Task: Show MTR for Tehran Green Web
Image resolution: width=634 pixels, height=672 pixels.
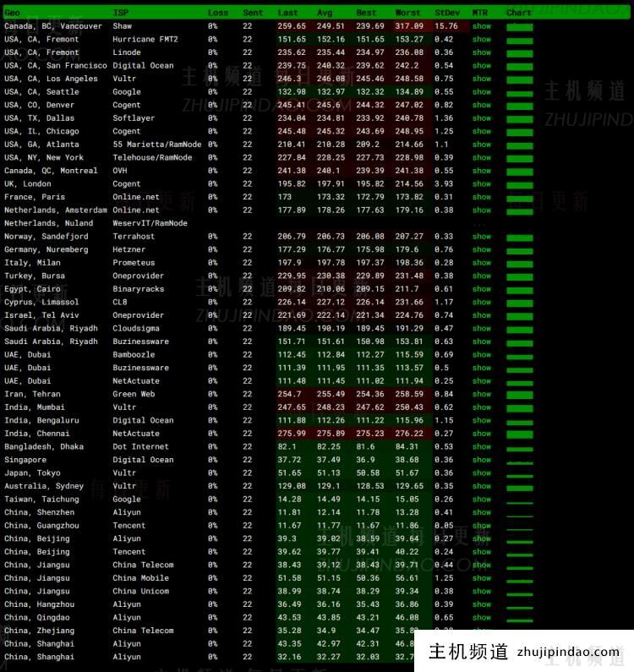Action: coord(481,394)
